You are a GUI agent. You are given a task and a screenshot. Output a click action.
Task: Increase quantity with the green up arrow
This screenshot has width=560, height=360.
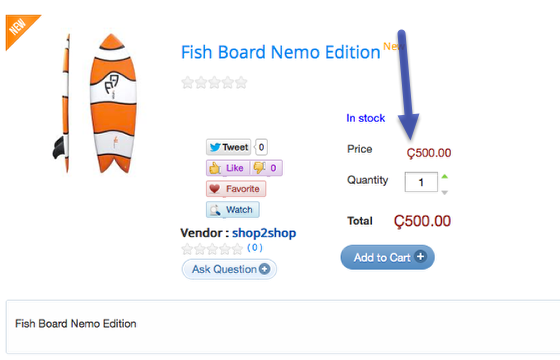click(x=445, y=176)
